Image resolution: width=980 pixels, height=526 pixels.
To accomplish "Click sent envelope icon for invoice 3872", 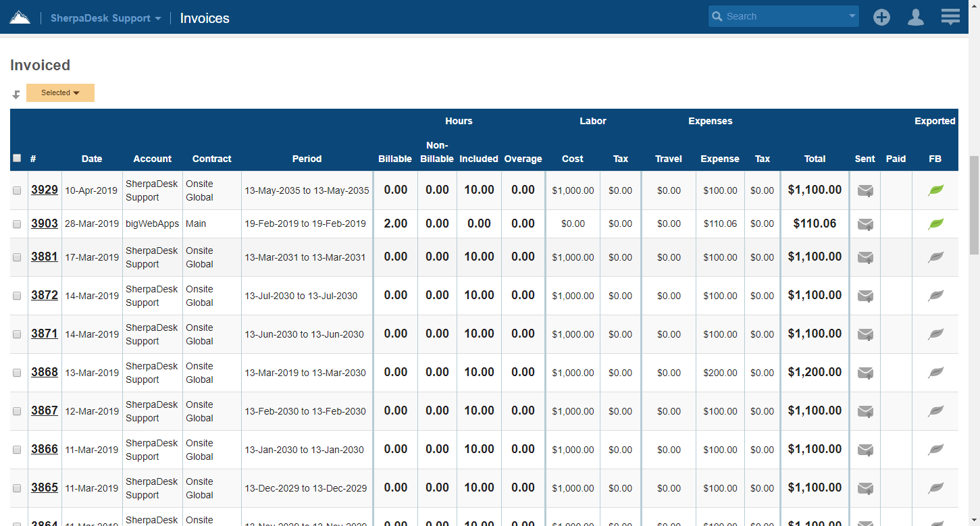I will click(865, 296).
